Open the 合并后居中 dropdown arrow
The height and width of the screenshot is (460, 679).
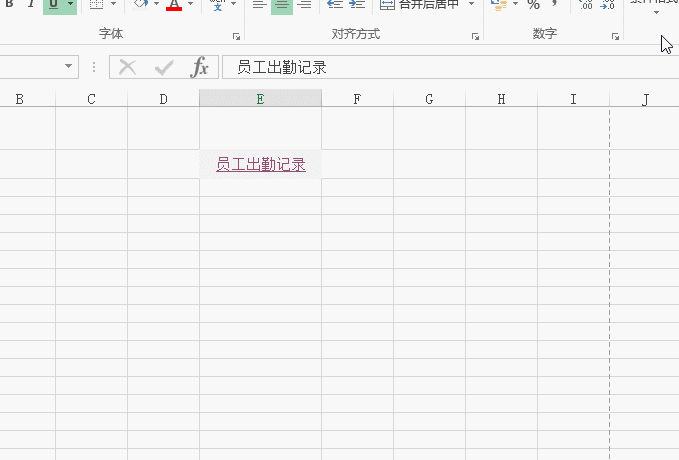click(x=472, y=4)
